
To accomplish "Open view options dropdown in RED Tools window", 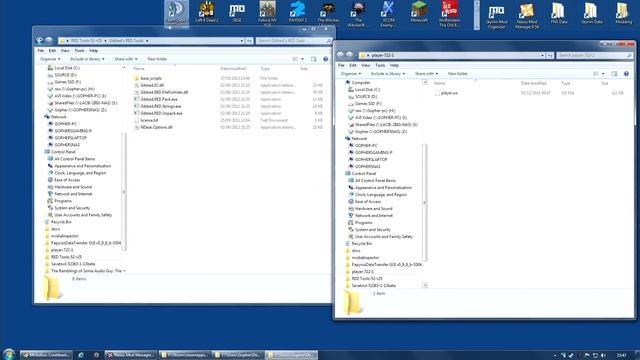I will pos(302,59).
